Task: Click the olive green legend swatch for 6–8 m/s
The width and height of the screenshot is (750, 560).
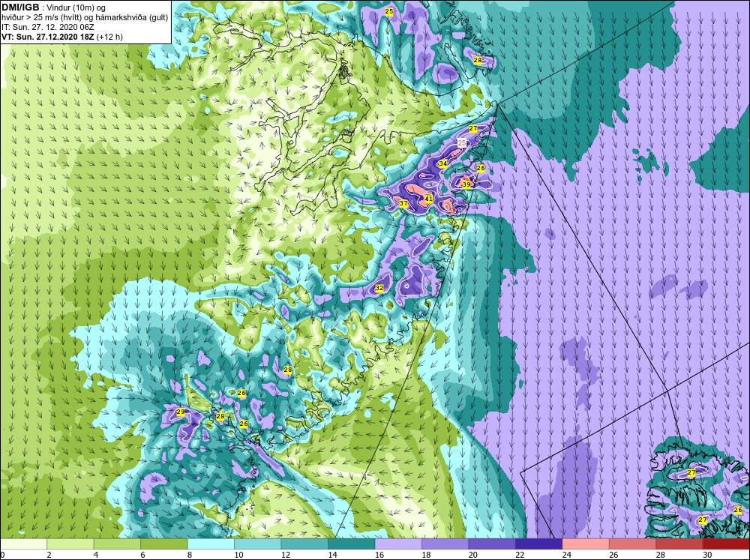Action: (164, 544)
